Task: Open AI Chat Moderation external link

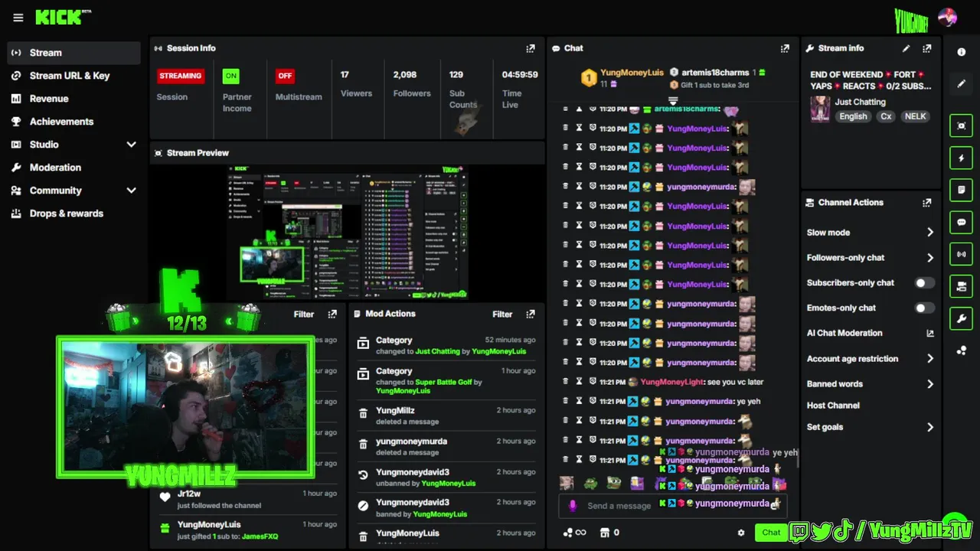Action: tap(930, 334)
